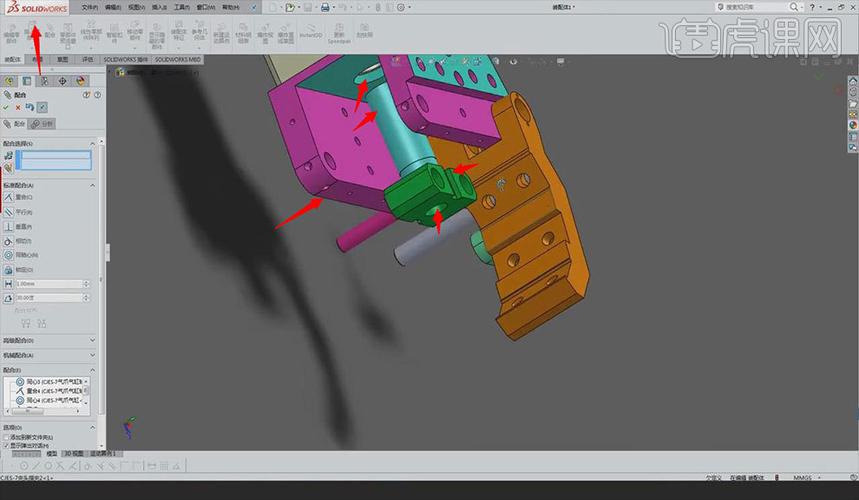Cancel the mate with the red X
859x500 pixels.
pyautogui.click(x=18, y=107)
